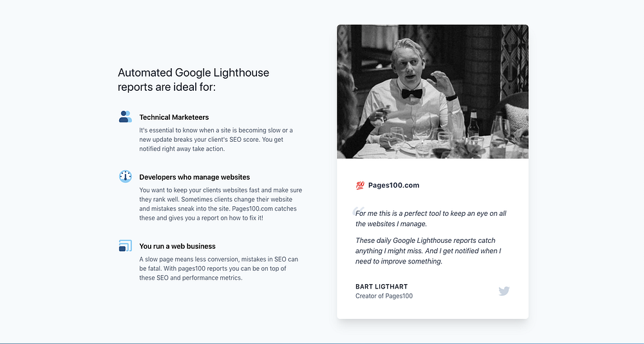Click the paragraph about keeping clients websites fast
644x344 pixels.
[220, 204]
